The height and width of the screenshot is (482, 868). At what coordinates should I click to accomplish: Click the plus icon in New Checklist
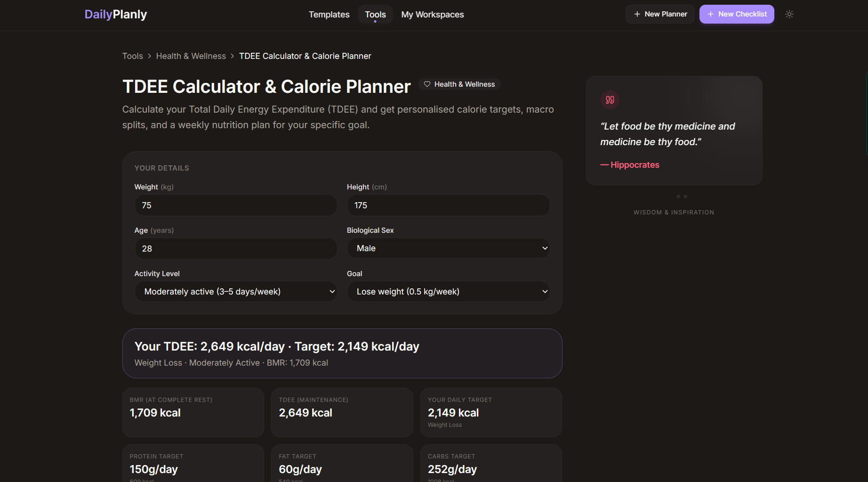pos(711,14)
